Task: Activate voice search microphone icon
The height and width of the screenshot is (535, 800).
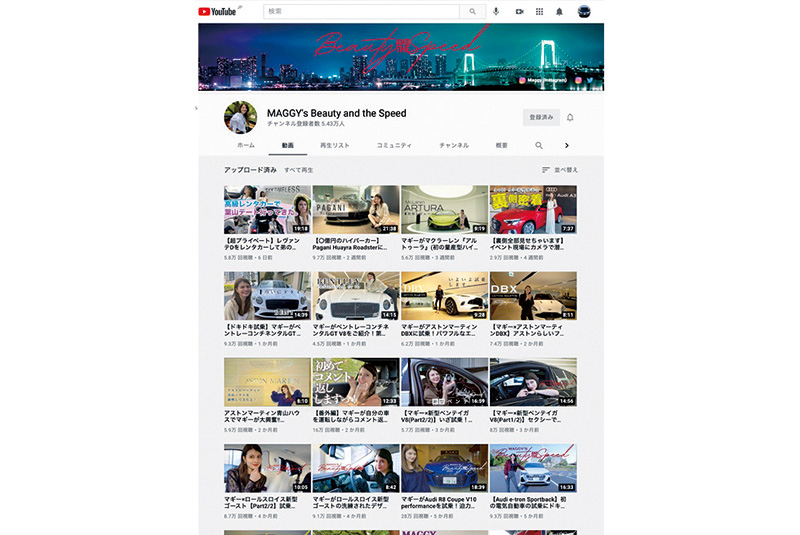Action: point(496,11)
